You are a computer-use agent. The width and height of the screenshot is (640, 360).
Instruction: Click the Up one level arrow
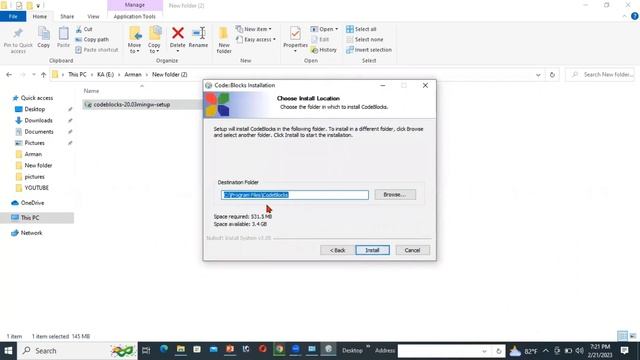pyautogui.click(x=43, y=75)
